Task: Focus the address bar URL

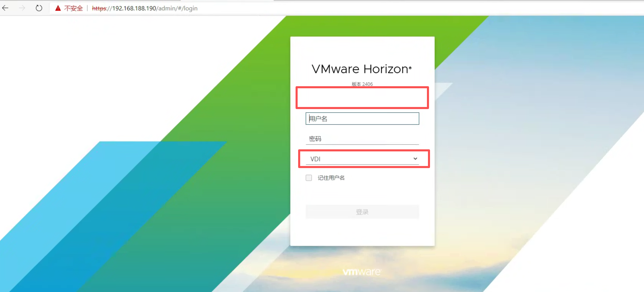Action: pyautogui.click(x=145, y=8)
